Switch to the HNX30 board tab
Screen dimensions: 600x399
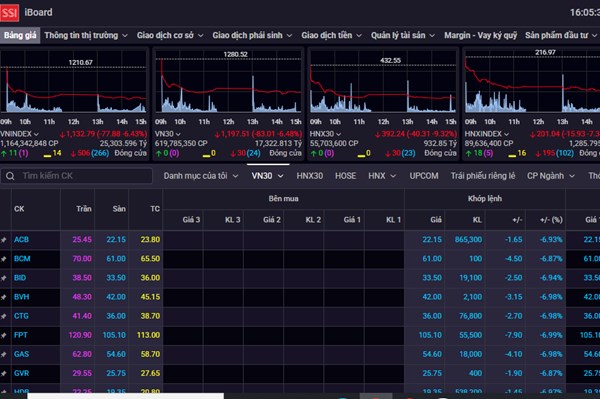tap(310, 176)
